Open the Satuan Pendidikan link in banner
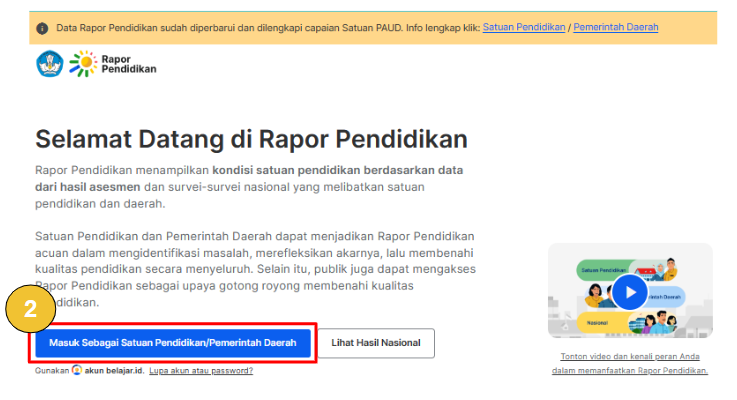737x400 pixels. point(524,27)
